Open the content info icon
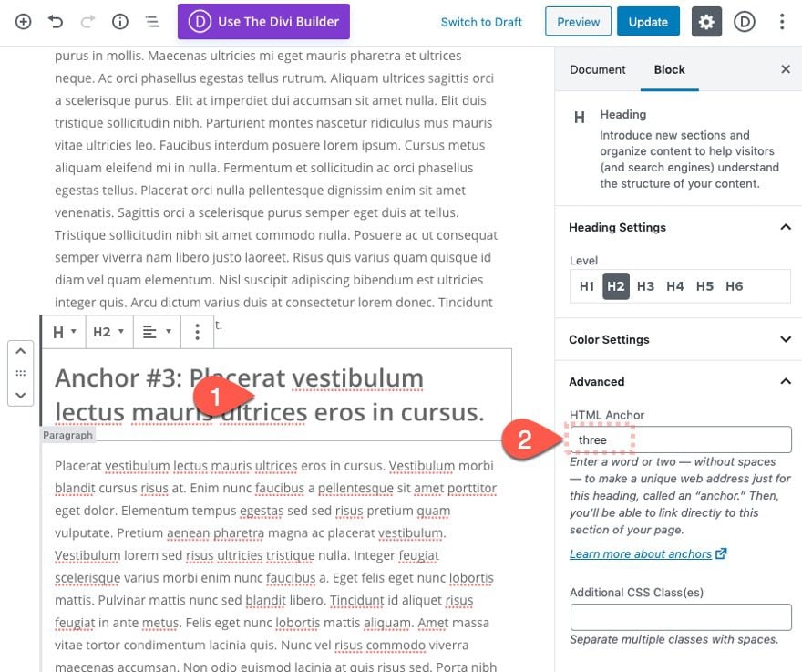 point(119,22)
